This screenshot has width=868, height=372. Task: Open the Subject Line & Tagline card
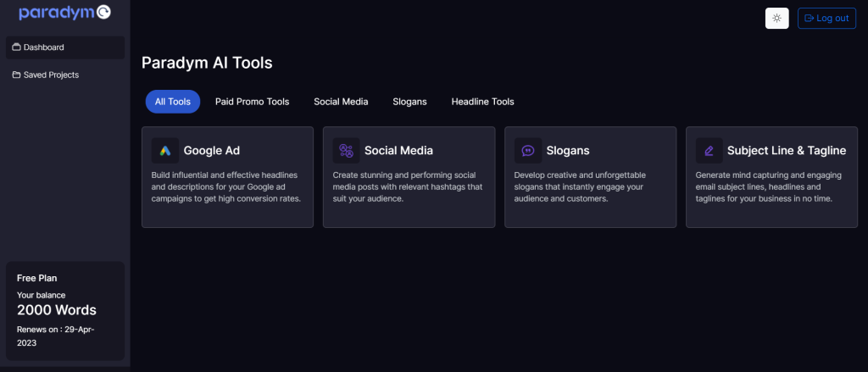771,177
